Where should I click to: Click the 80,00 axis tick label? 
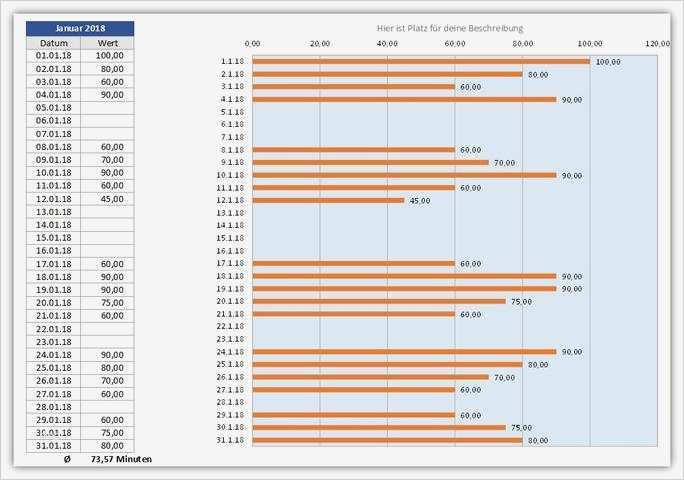pos(523,44)
